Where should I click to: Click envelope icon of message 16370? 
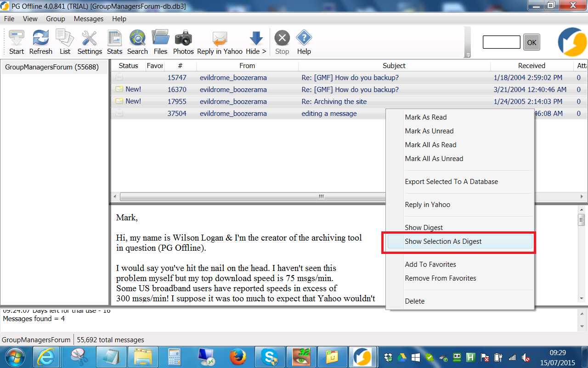click(x=119, y=89)
